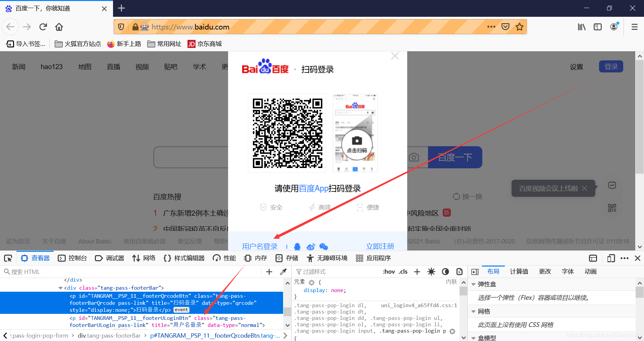Select the iframe picker icon in devtools
This screenshot has height=341, width=644.
(x=593, y=258)
